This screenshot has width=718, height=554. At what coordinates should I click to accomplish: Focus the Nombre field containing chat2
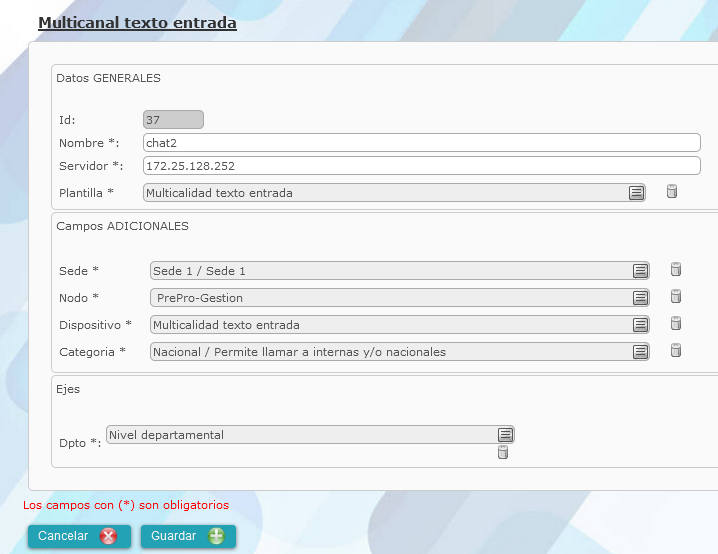point(422,143)
